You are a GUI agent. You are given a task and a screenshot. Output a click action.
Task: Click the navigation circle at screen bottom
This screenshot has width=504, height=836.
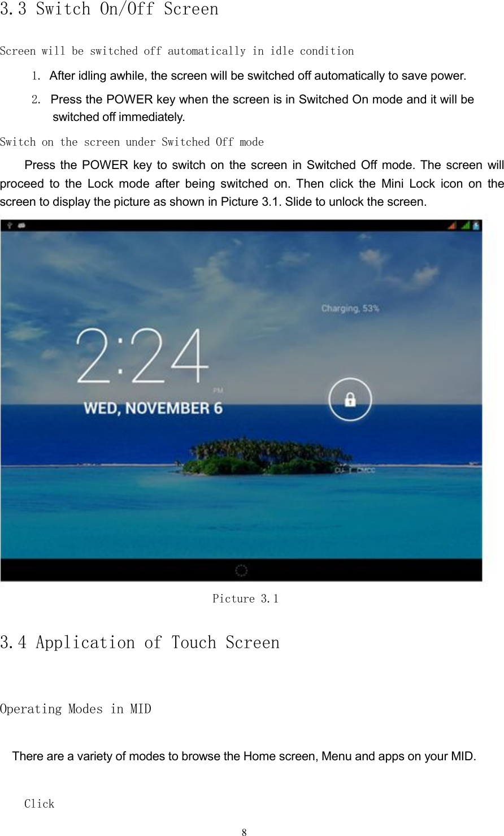click(x=242, y=571)
